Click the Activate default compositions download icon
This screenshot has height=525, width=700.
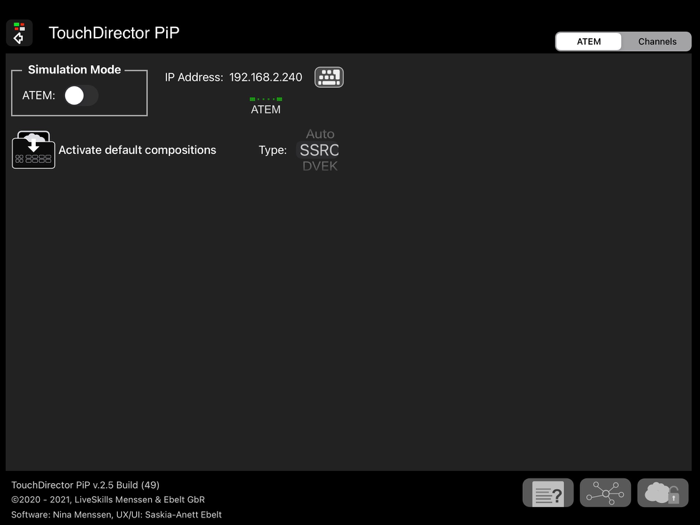click(33, 150)
